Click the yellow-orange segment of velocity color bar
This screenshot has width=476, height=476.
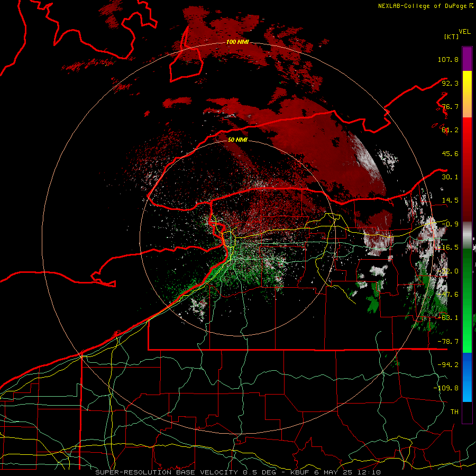(467, 94)
